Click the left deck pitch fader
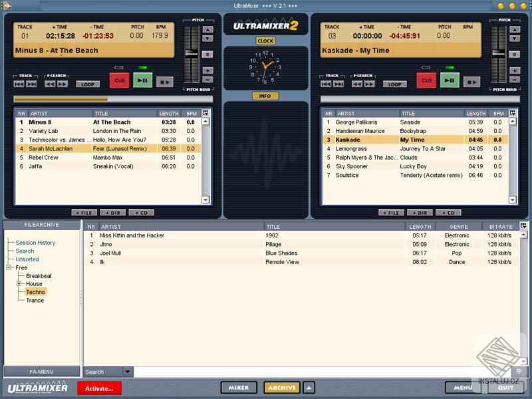Screen dimensions: 532x399 click(x=192, y=53)
